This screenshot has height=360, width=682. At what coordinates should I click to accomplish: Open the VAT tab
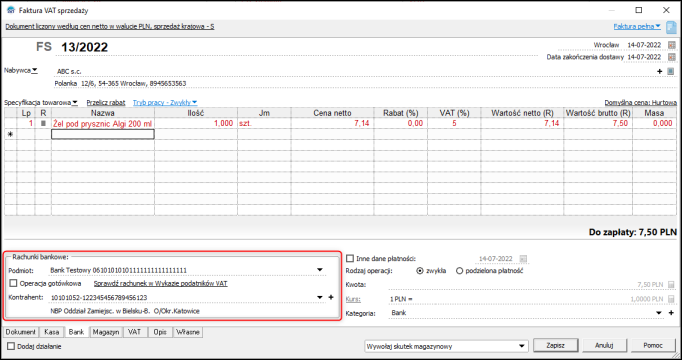pyautogui.click(x=135, y=332)
